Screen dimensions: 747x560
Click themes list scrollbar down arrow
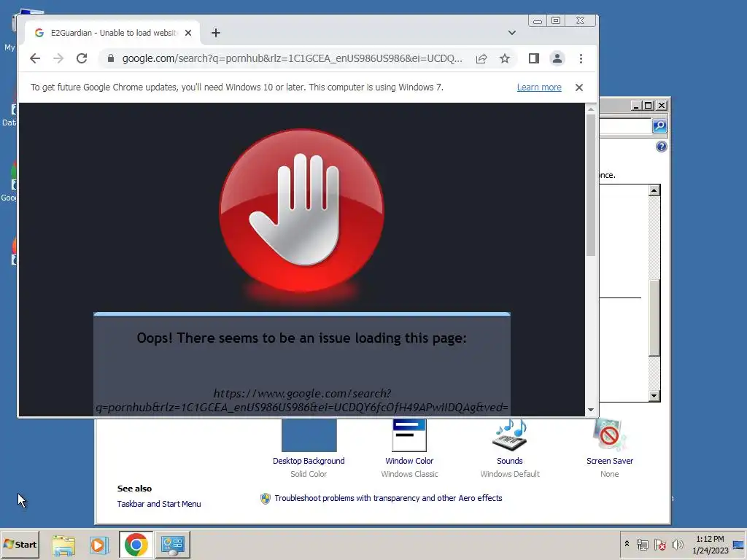point(654,396)
